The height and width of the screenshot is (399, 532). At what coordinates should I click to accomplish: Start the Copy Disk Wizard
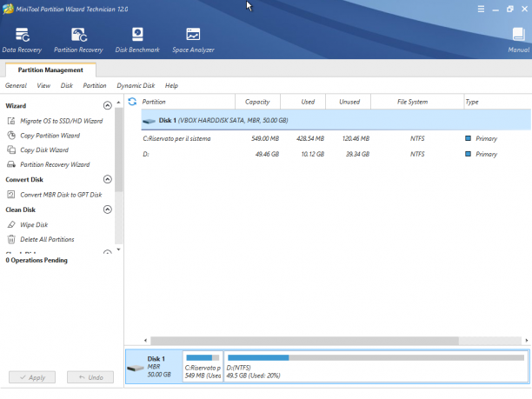click(x=44, y=150)
